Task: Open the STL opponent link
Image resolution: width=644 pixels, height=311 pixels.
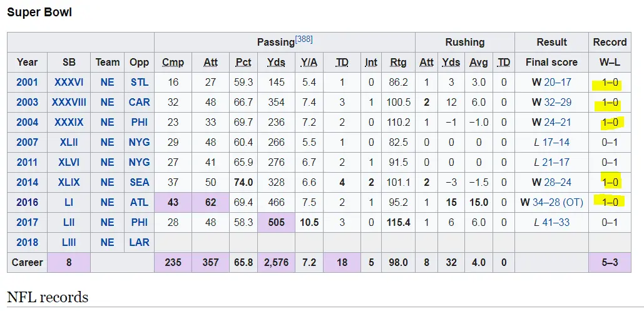Action: point(140,82)
